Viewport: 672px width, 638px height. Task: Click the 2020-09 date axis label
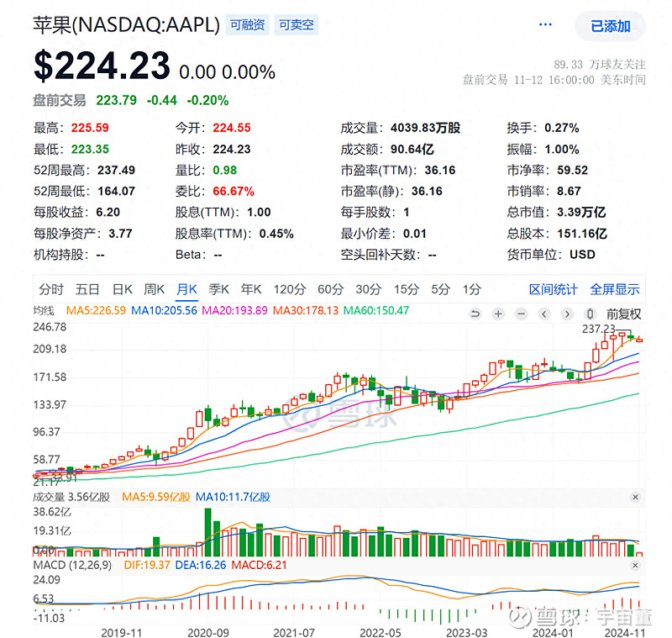point(208,632)
